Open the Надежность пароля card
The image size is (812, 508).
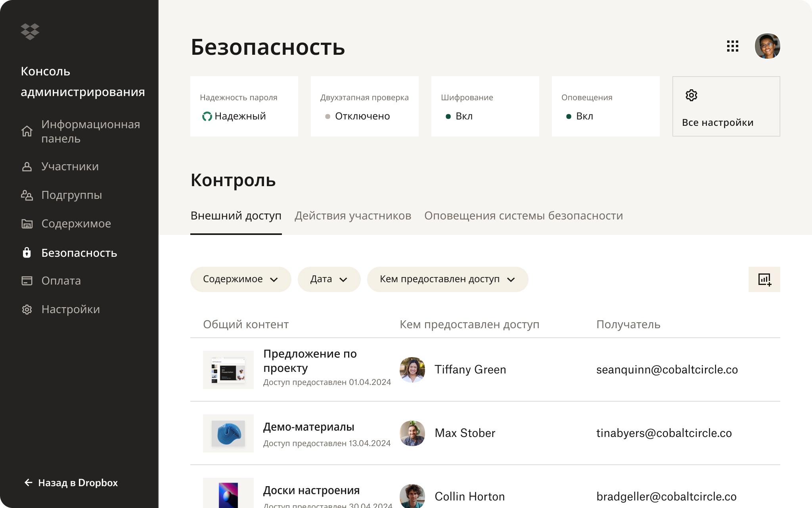(244, 106)
